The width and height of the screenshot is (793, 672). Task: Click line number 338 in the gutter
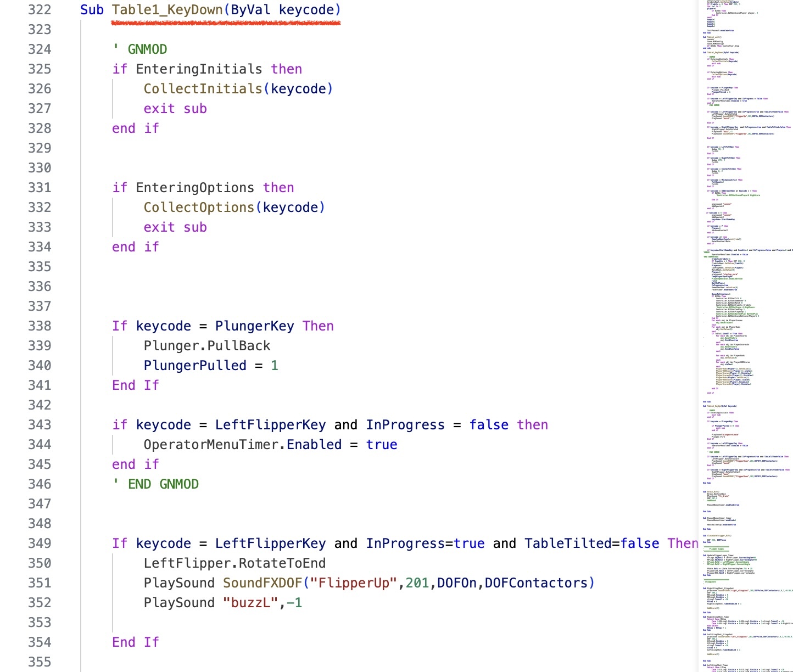pyautogui.click(x=40, y=326)
